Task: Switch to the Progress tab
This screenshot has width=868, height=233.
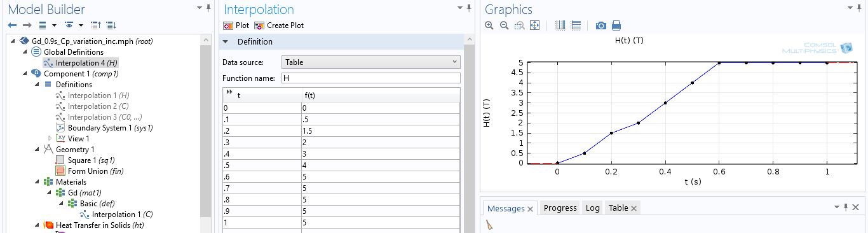Action: pyautogui.click(x=560, y=208)
